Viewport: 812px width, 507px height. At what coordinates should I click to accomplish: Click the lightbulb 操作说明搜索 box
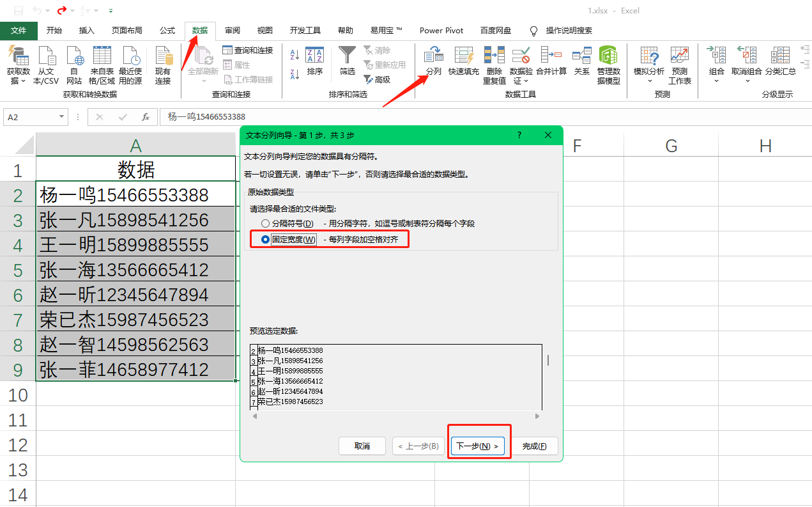point(562,31)
